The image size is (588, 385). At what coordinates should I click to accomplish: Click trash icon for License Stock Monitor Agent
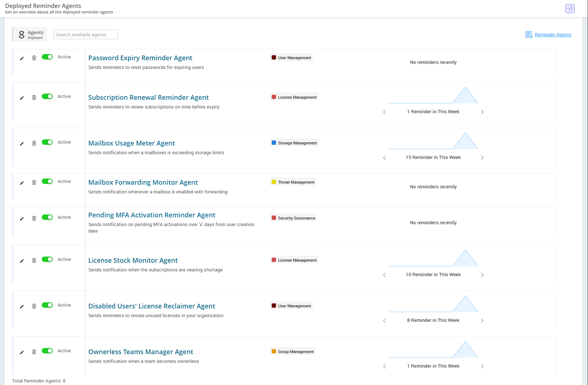[34, 261]
